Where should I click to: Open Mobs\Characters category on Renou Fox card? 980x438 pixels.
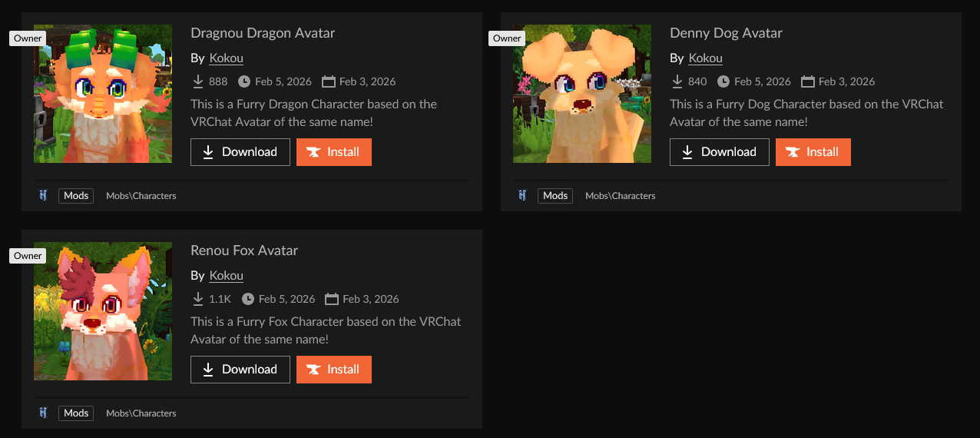click(141, 413)
